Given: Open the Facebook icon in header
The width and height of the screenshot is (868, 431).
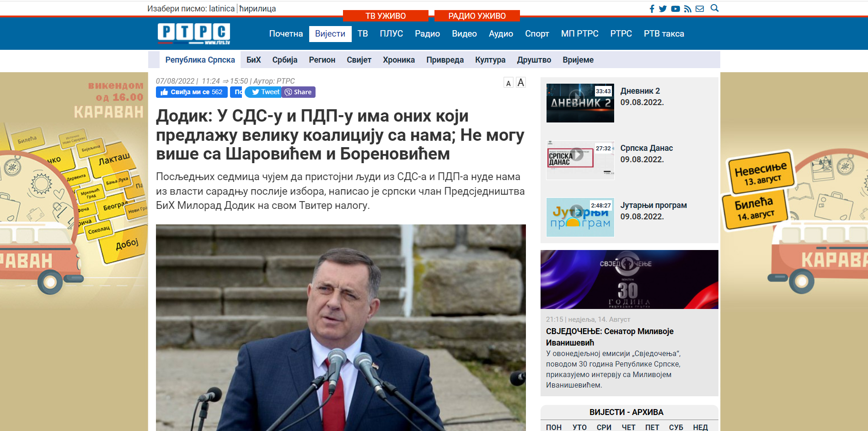Looking at the screenshot, I should [x=652, y=9].
